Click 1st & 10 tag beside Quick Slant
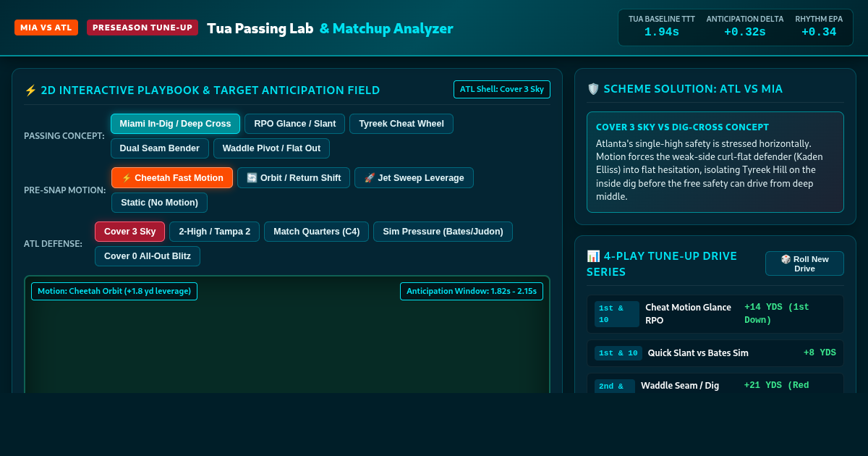The image size is (868, 456). pos(618,353)
